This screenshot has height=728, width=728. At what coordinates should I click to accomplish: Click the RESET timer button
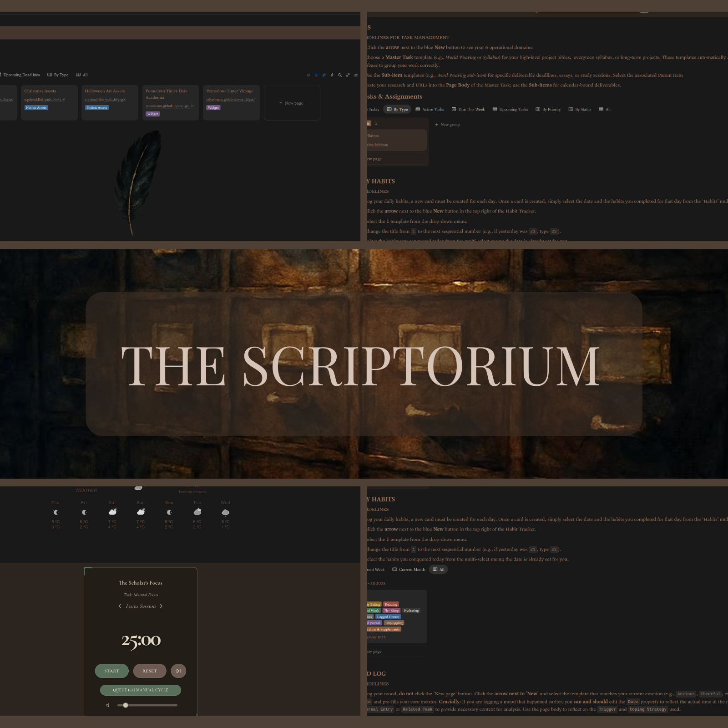coord(150,671)
